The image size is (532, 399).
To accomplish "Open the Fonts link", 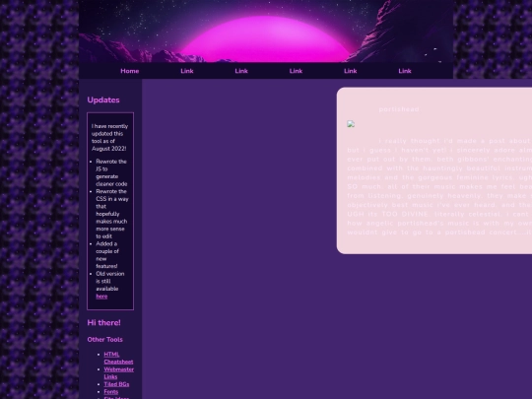I will (x=111, y=391).
